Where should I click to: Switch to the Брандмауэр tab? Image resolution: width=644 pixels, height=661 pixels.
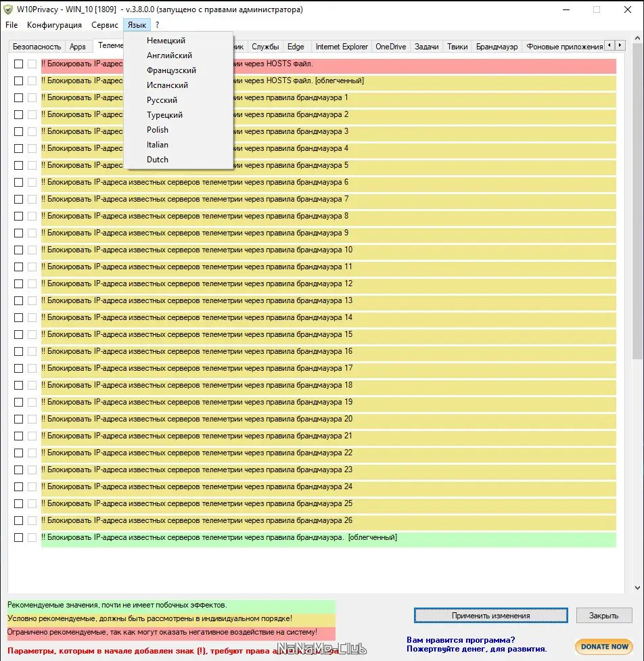click(497, 47)
